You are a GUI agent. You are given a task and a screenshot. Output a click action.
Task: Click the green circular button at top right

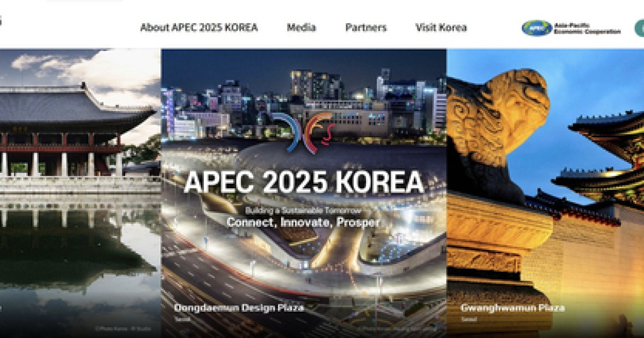coord(640,27)
